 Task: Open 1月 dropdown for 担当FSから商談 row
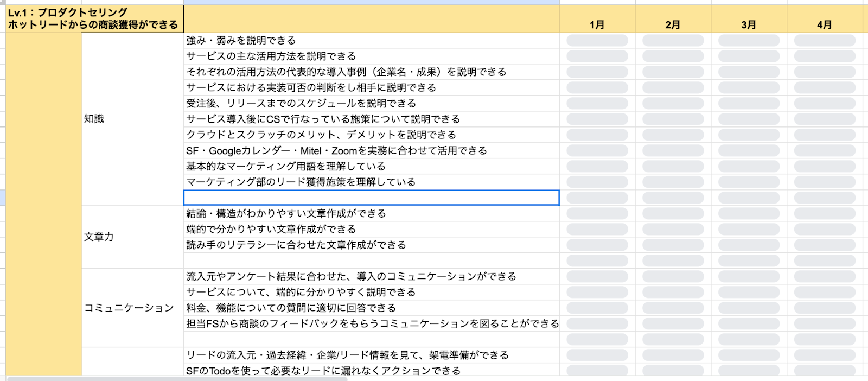(597, 324)
